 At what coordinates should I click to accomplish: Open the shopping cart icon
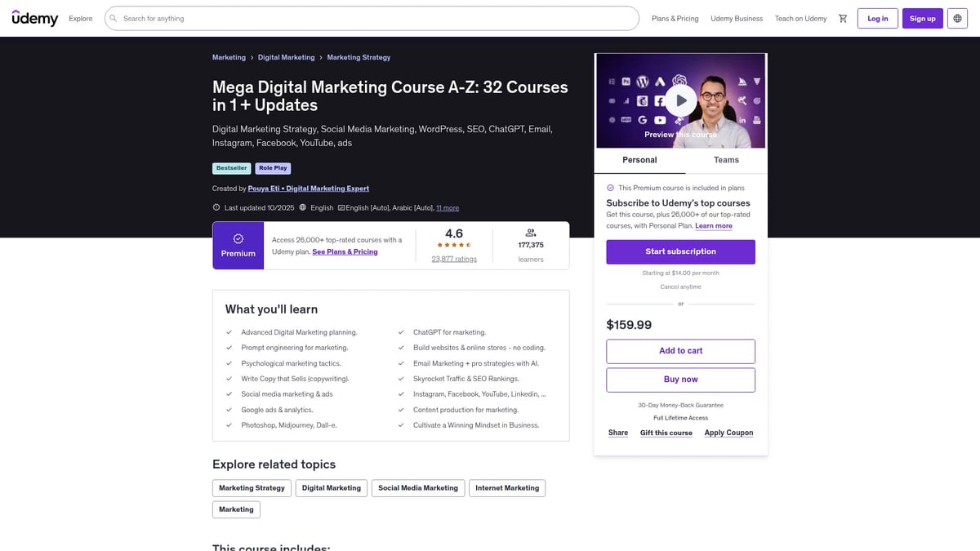[842, 17]
